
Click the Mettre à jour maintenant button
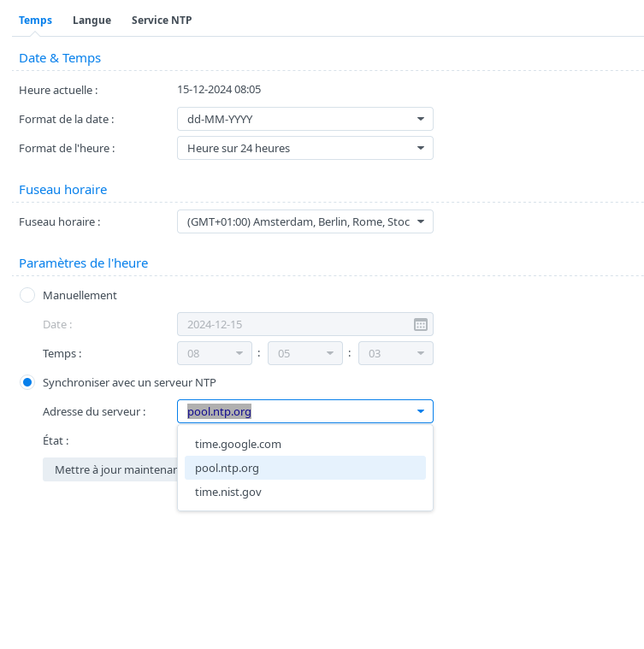109,469
